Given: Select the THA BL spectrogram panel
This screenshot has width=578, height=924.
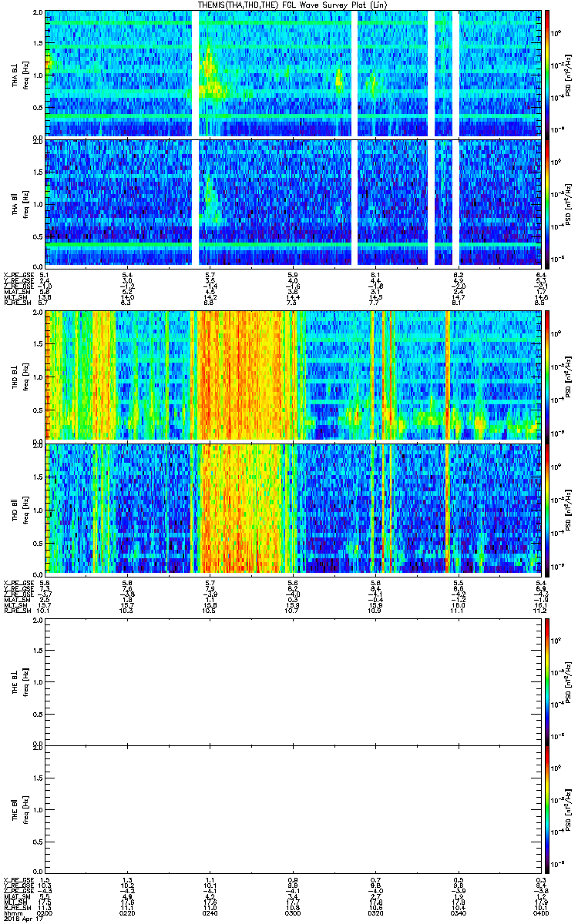Looking at the screenshot, I should (x=294, y=74).
